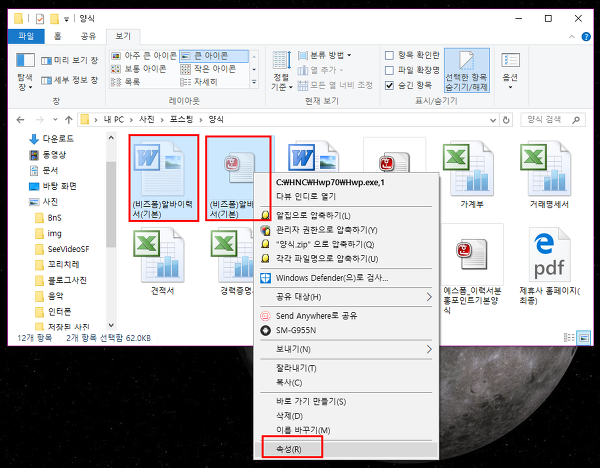Screen dimensions: 600x468
Task: Click 내 PC in the address breadcrumb
Action: [x=114, y=119]
